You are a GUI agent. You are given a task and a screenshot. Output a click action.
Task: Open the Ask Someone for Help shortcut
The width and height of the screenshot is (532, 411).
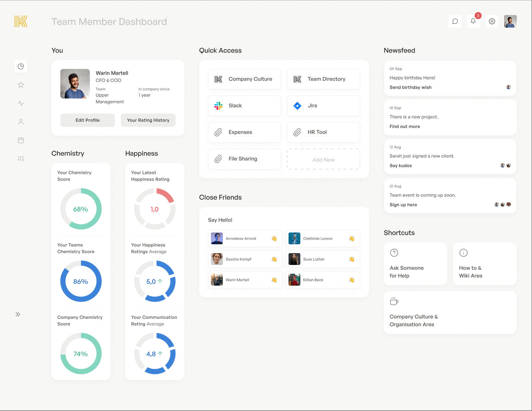tap(415, 264)
